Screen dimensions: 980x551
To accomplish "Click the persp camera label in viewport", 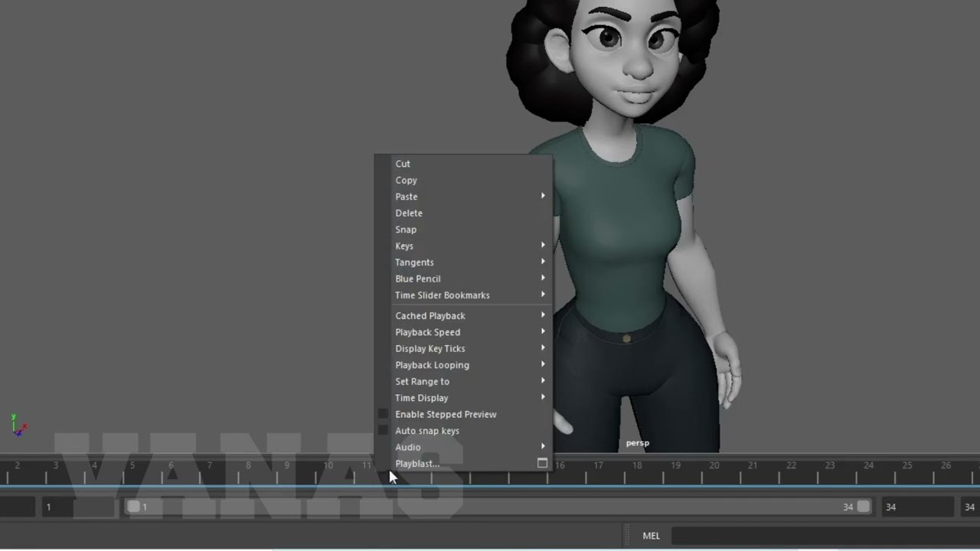I will click(637, 443).
